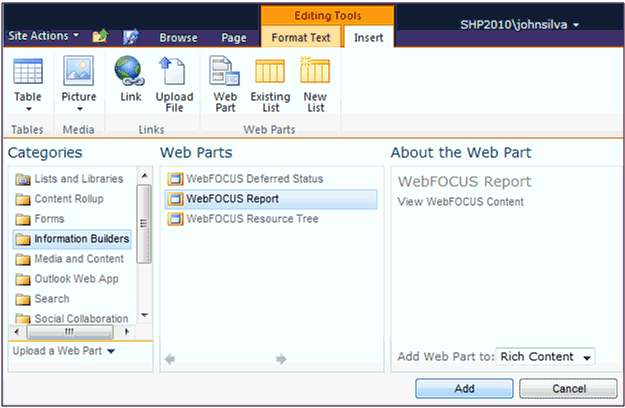Viewport: 625px width, 408px height.
Task: Click the navigate up folder icon
Action: 100,36
